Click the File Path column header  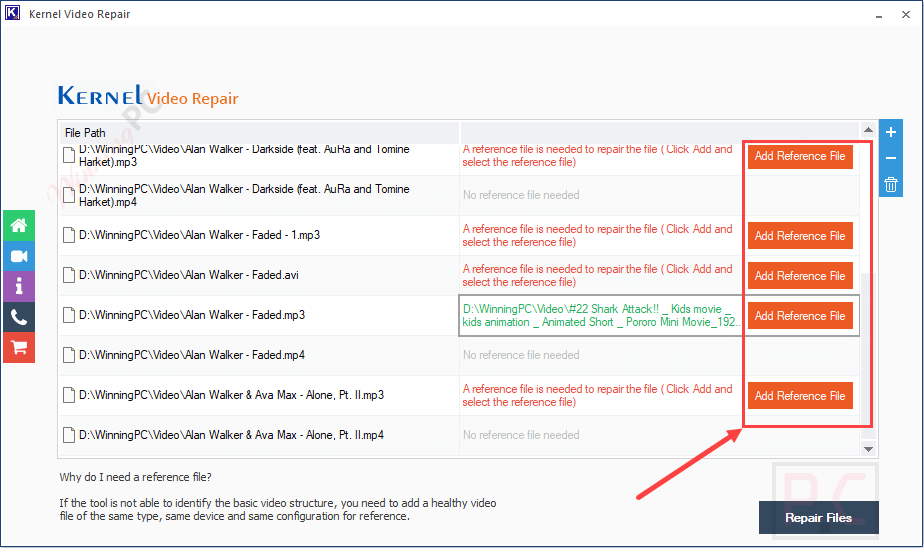click(x=259, y=133)
